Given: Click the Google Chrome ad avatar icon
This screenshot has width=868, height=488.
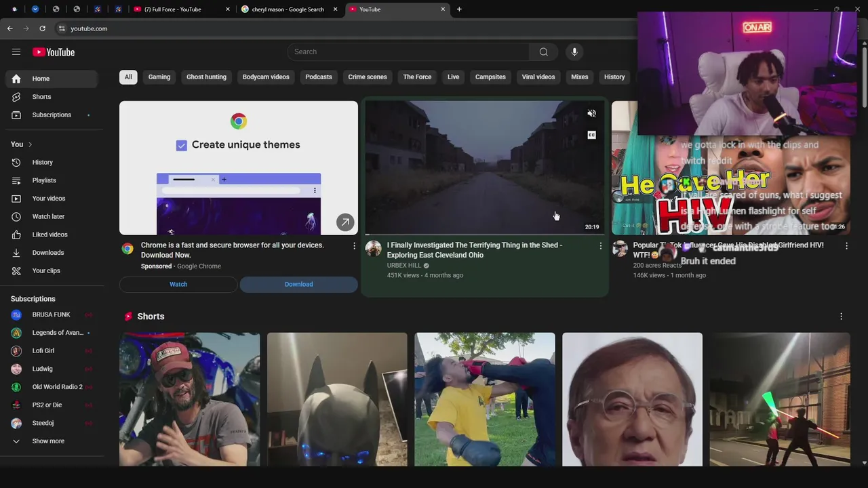Looking at the screenshot, I should click(127, 249).
